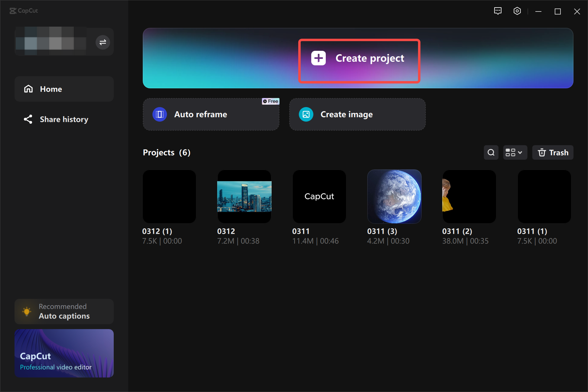588x392 pixels.
Task: Click the Create image icon
Action: click(x=306, y=114)
